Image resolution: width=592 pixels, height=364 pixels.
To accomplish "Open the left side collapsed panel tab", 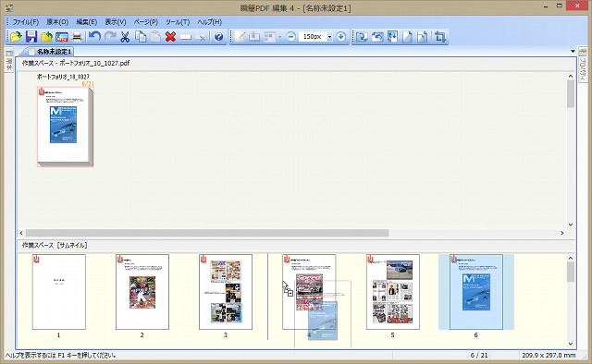I will coord(9,60).
